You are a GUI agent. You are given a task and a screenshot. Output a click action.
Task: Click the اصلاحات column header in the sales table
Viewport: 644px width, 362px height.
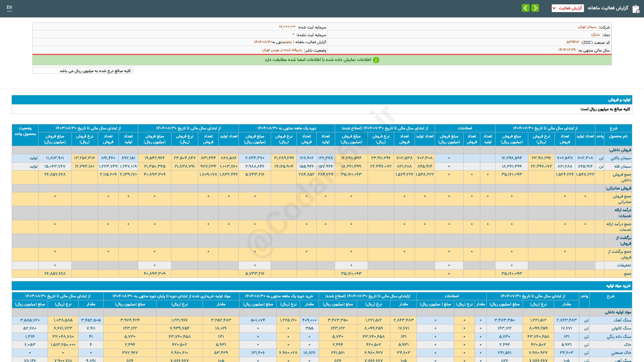[465, 128]
